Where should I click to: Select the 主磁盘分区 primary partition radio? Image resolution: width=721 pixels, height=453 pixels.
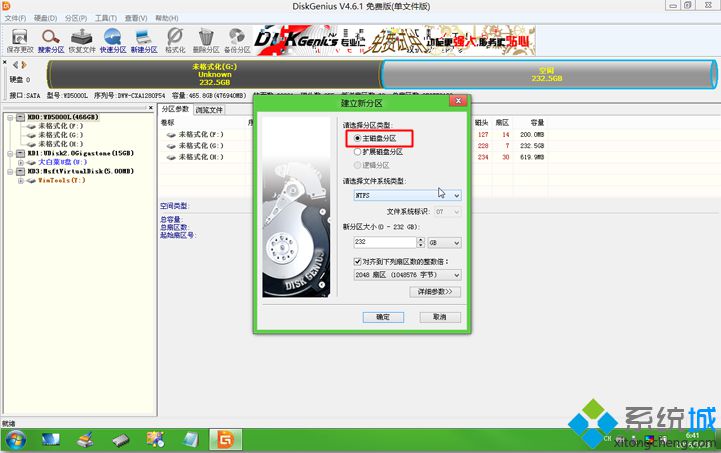[x=357, y=138]
